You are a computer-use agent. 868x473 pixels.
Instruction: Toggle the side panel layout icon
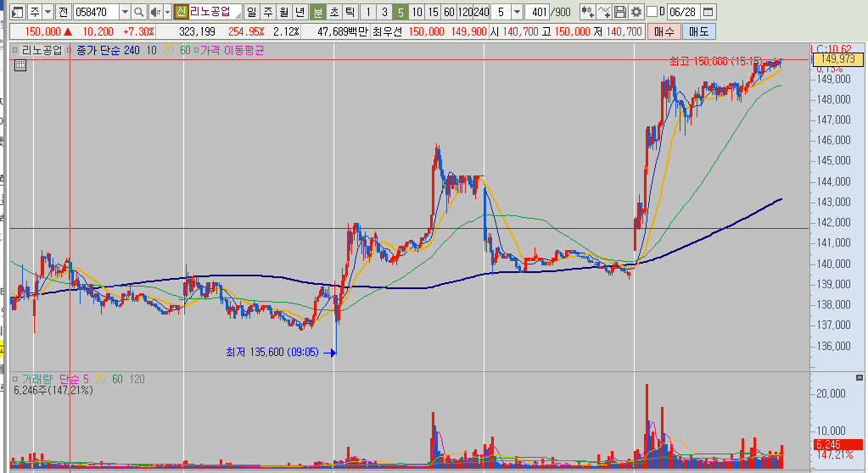[x=18, y=12]
